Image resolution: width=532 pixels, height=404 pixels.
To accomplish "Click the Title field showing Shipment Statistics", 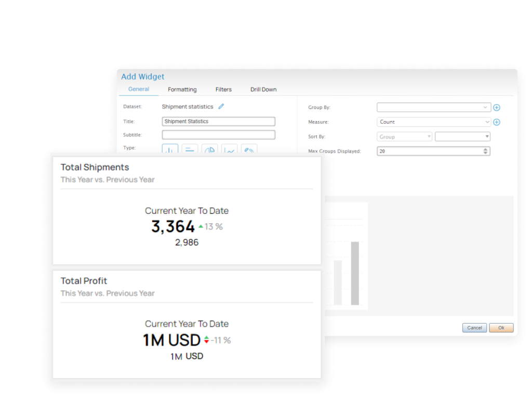I will click(x=218, y=121).
